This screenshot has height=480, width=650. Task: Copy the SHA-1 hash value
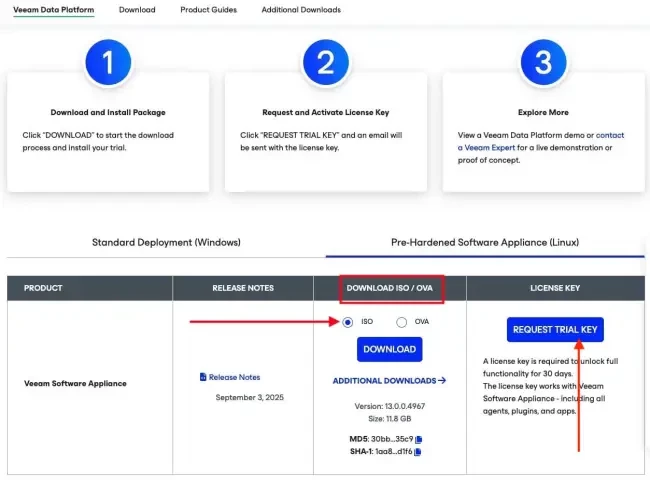pyautogui.click(x=417, y=452)
